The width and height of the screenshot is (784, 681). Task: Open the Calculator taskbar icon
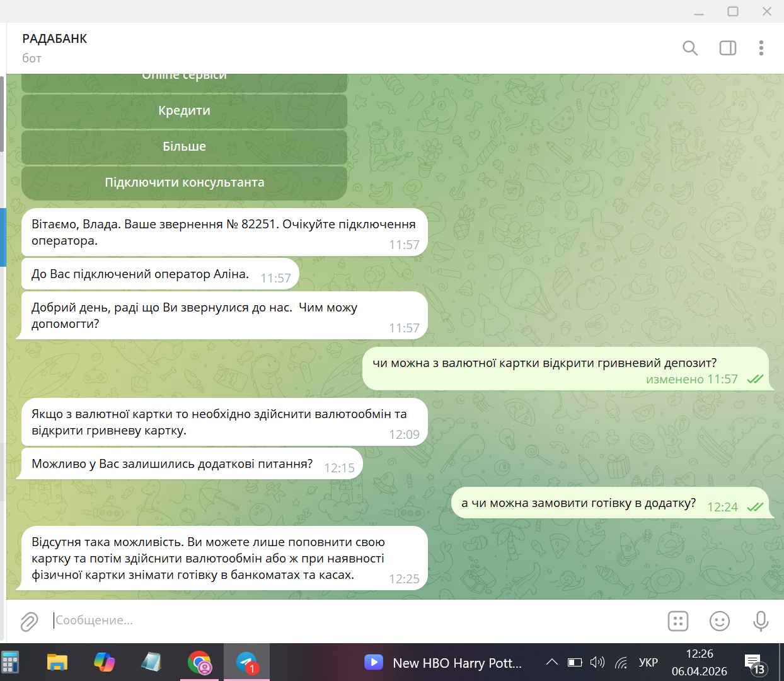tap(11, 663)
